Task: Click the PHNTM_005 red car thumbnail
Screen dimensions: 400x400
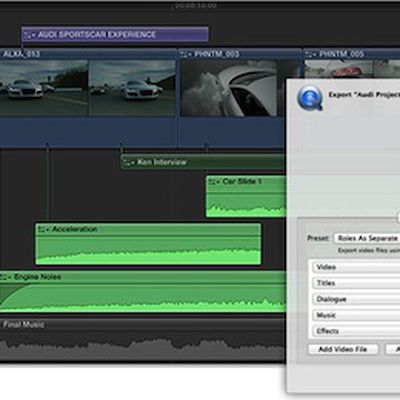Action: coord(339,69)
